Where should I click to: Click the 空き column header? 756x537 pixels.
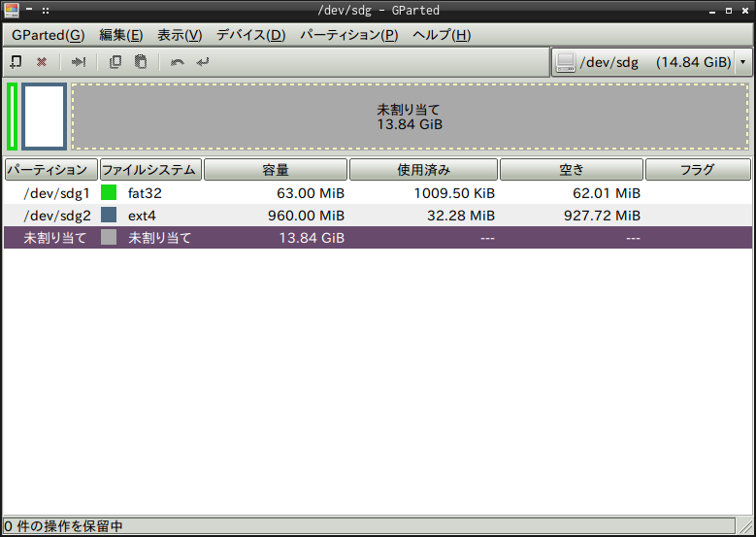pyautogui.click(x=572, y=170)
